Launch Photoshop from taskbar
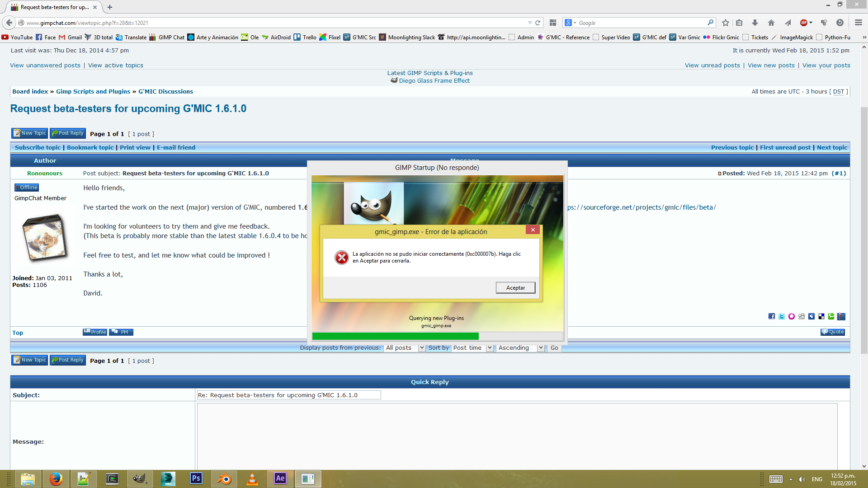The width and height of the screenshot is (868, 488). [x=196, y=479]
